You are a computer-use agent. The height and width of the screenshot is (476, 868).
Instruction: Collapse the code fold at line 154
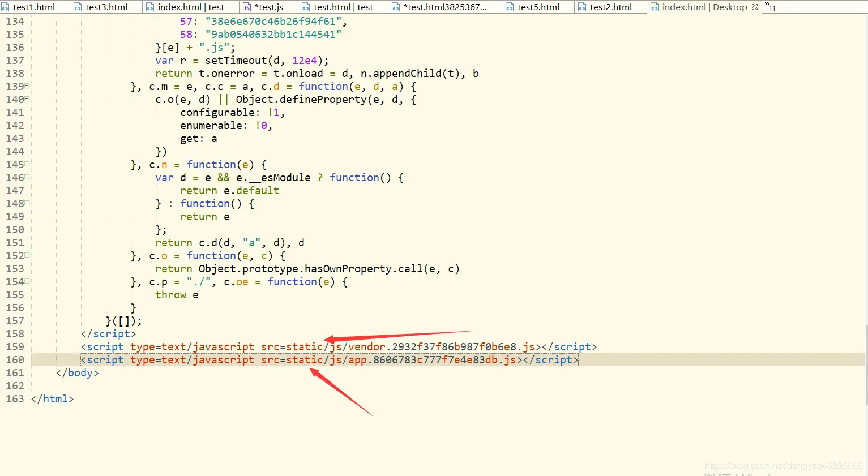click(27, 281)
